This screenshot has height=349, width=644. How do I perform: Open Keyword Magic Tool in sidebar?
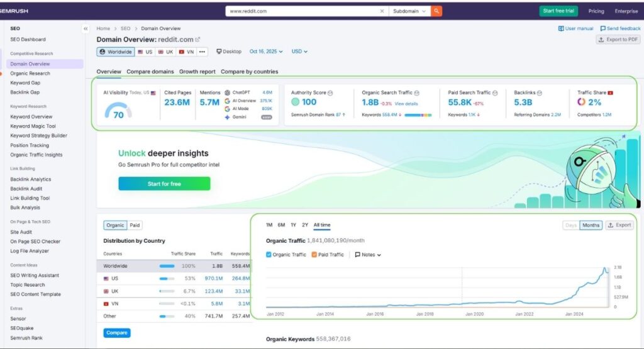(x=33, y=126)
